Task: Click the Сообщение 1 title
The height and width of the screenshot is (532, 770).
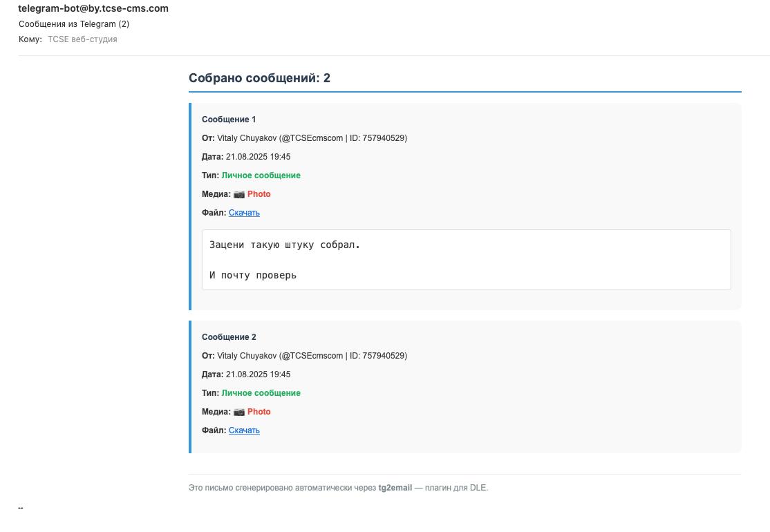Action: [229, 120]
